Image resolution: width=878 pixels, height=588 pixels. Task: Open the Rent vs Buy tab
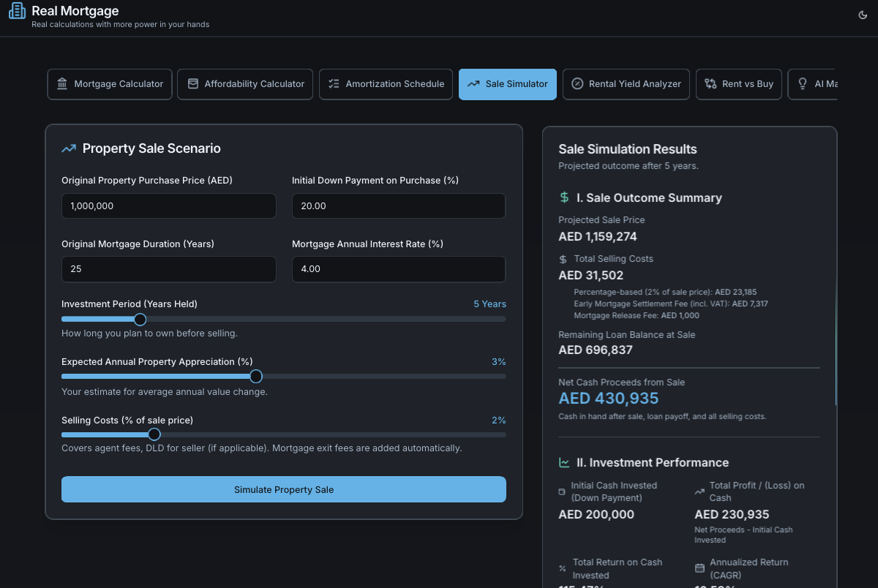click(x=739, y=84)
